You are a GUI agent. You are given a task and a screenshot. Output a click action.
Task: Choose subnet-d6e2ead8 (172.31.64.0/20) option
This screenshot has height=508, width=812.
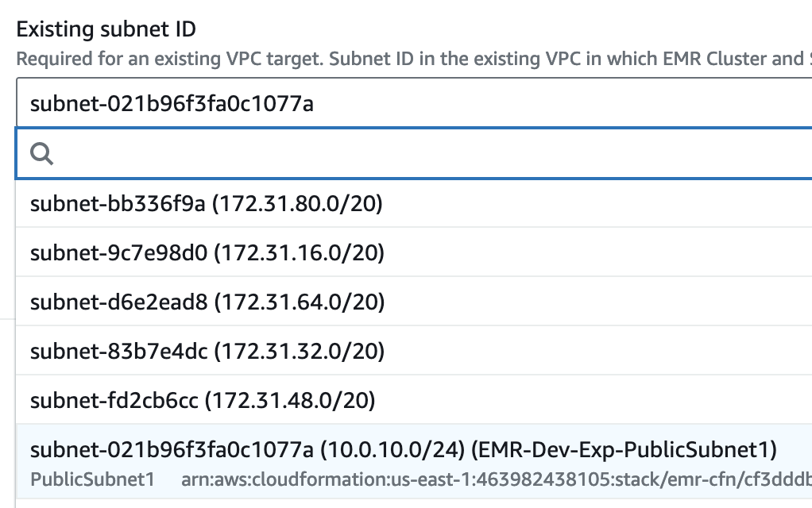(x=414, y=302)
